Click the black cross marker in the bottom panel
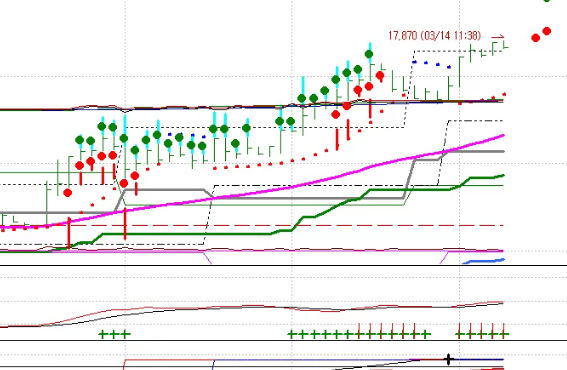 click(448, 359)
